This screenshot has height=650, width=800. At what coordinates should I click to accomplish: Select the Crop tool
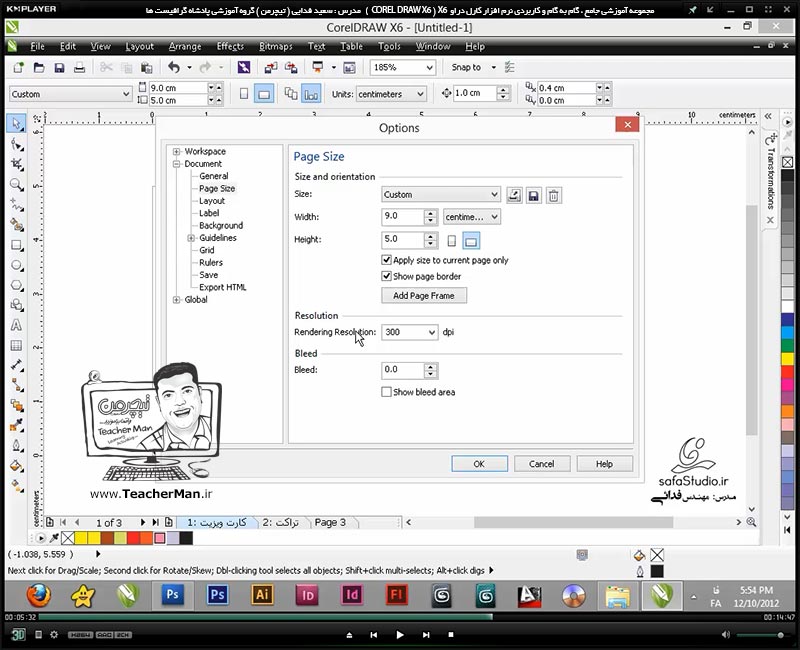tap(17, 164)
